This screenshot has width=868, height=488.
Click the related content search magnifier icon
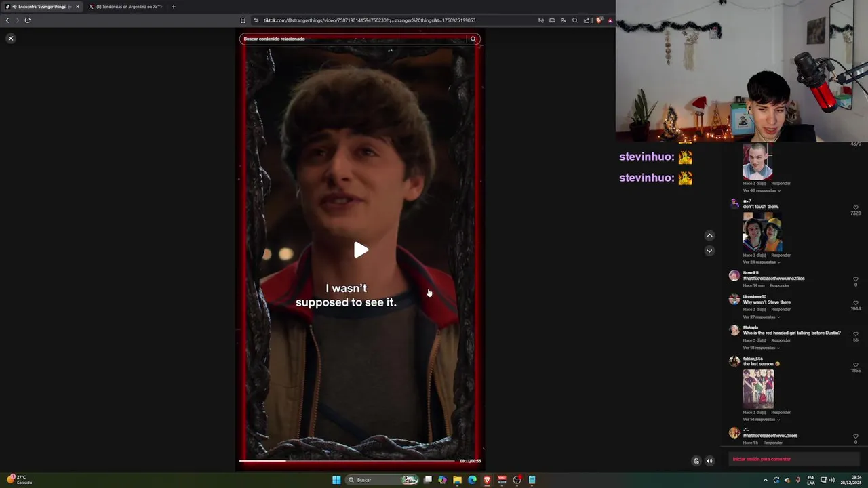pos(473,39)
